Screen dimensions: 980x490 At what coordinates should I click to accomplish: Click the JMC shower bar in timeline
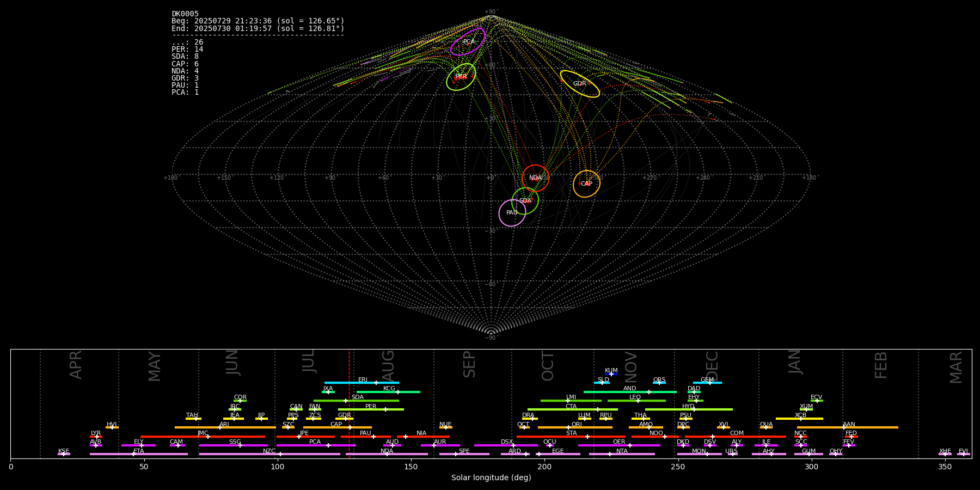(x=203, y=437)
